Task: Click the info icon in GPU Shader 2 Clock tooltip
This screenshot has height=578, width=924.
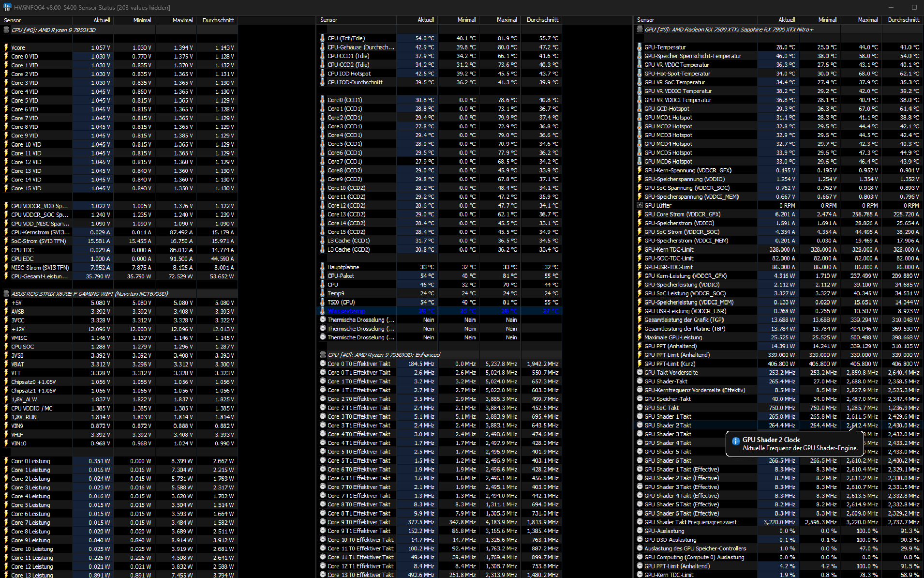Action: pyautogui.click(x=735, y=441)
